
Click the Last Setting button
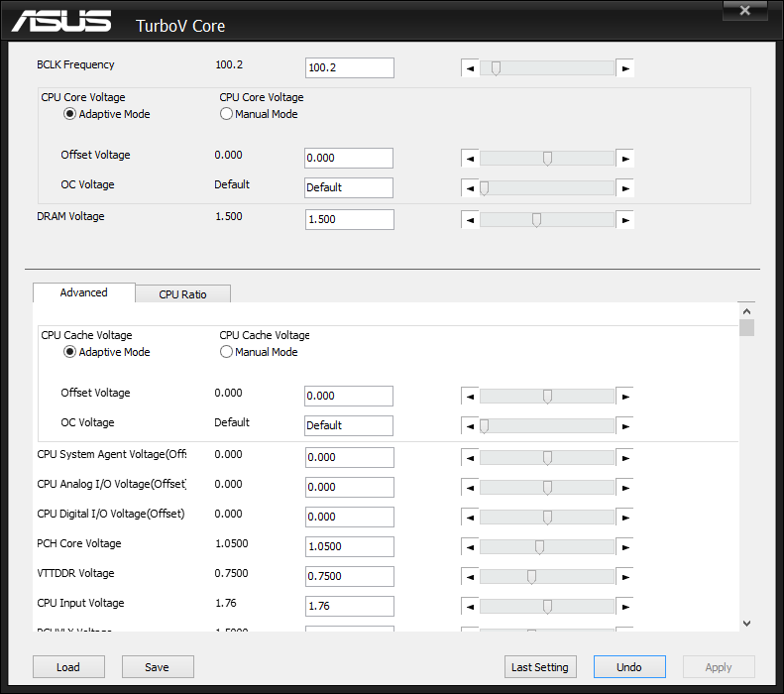tap(539, 667)
